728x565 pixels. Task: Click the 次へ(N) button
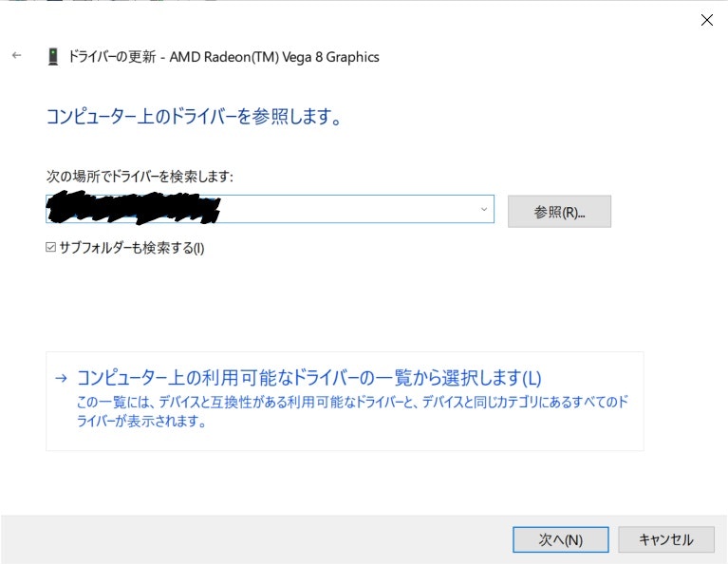(560, 539)
